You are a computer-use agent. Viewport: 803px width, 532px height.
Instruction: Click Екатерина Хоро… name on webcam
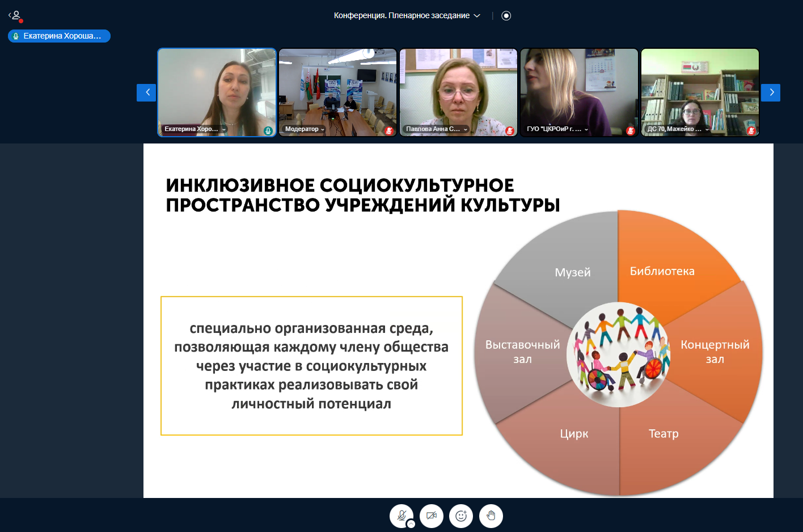[191, 129]
